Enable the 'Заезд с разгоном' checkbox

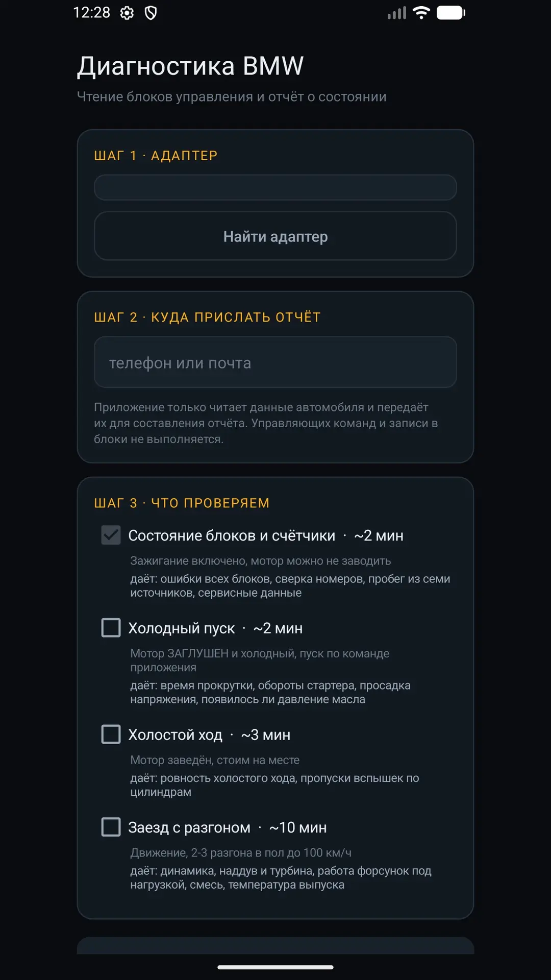(x=111, y=827)
